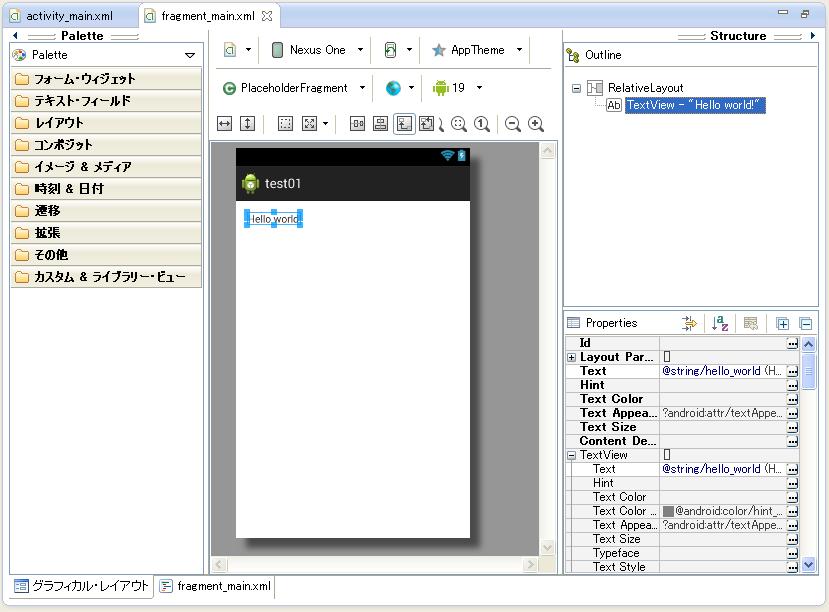
Task: Open the レイアウト palette category
Action: (106, 123)
